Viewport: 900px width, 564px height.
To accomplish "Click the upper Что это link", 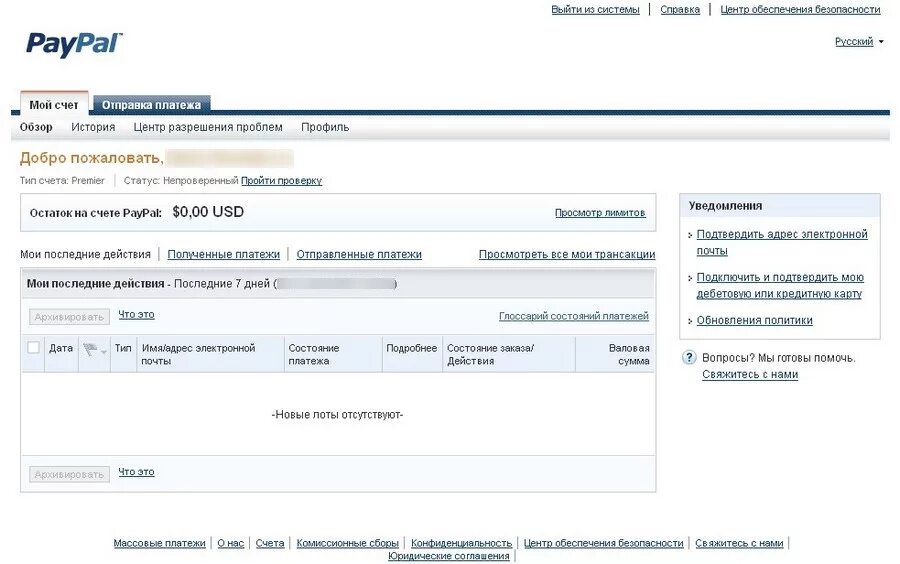I will point(136,314).
